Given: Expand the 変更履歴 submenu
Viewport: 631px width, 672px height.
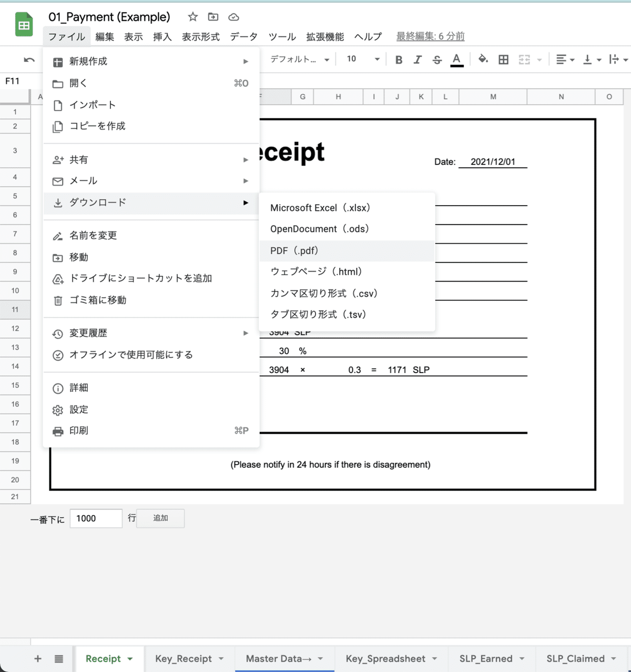Looking at the screenshot, I should coord(151,333).
